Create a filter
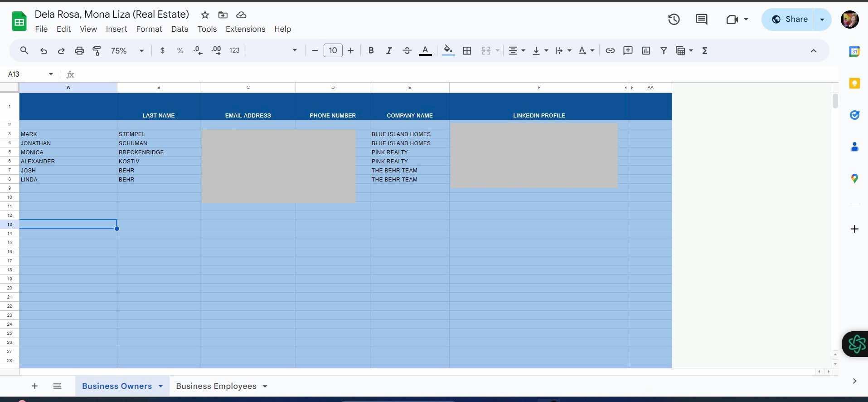The width and height of the screenshot is (868, 402). [x=664, y=51]
